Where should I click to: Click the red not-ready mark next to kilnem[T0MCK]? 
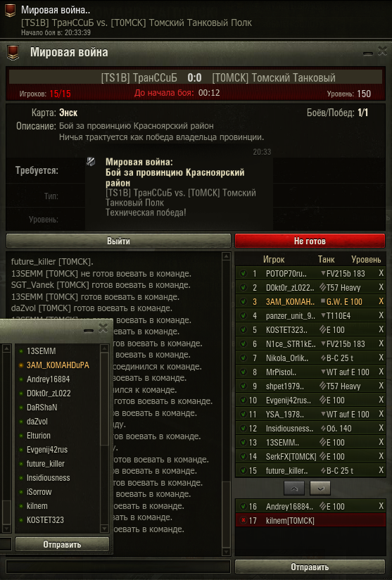(244, 520)
